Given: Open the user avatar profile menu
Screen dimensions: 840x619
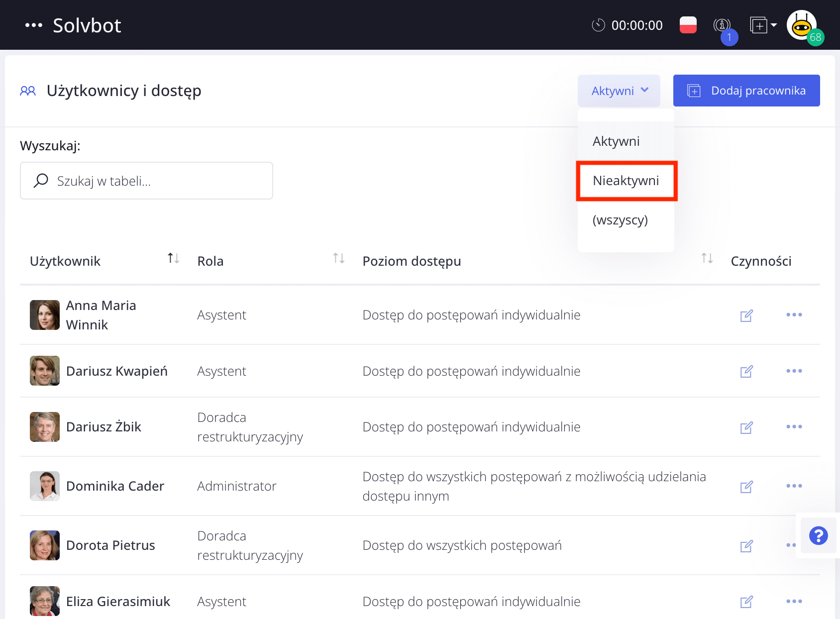Looking at the screenshot, I should tap(802, 25).
